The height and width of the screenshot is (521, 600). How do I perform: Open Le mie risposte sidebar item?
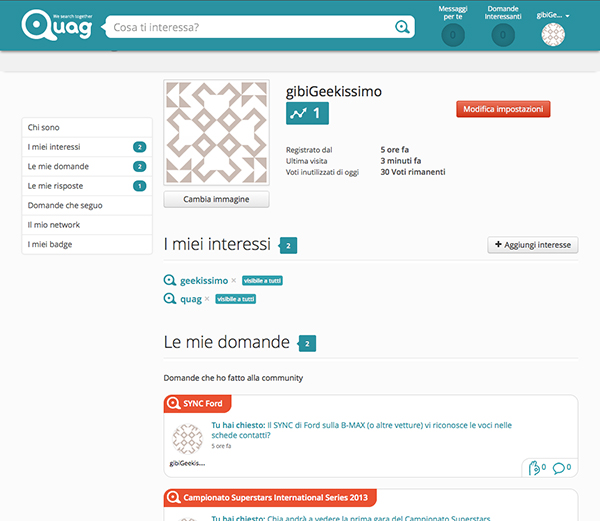pyautogui.click(x=87, y=186)
